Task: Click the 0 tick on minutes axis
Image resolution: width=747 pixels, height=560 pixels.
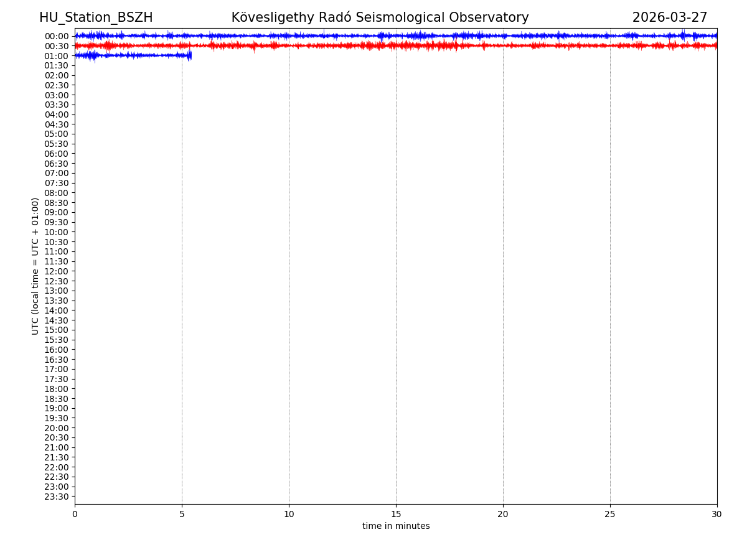Action: point(75,515)
